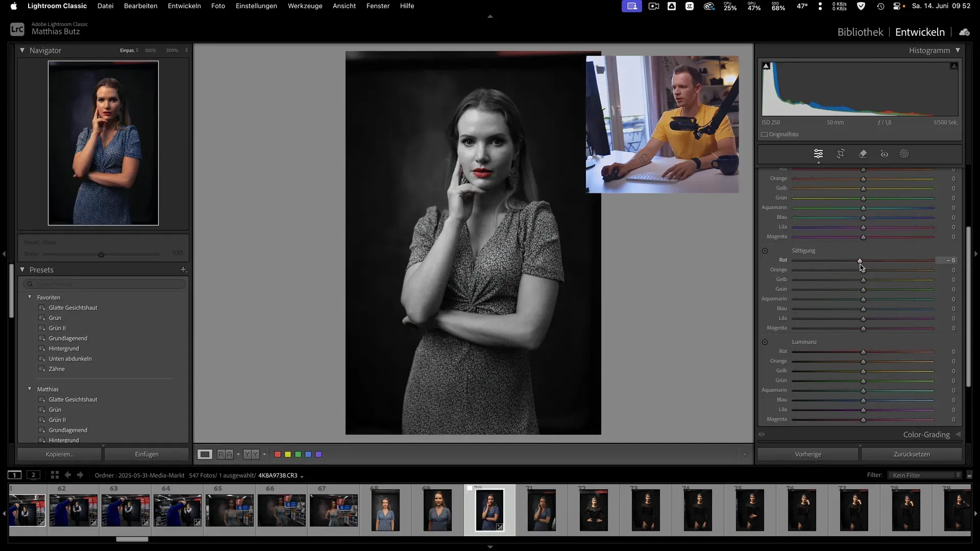Open grid view from filmstrip bar

pyautogui.click(x=55, y=475)
